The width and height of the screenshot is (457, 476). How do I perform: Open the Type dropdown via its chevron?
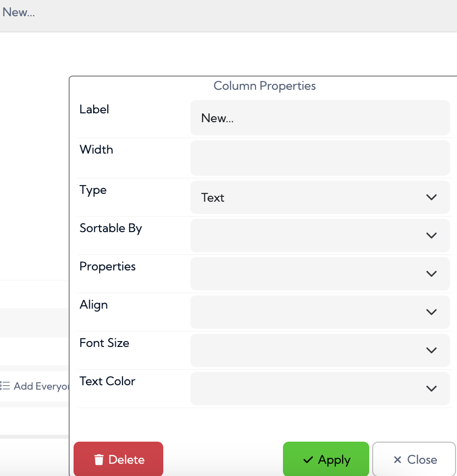click(432, 197)
